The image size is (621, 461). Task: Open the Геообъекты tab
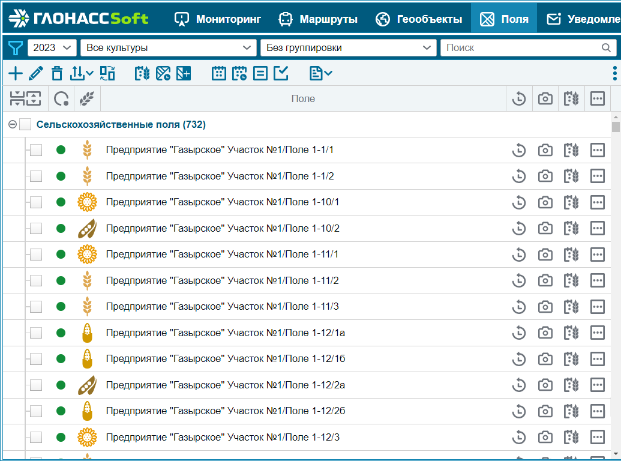419,19
